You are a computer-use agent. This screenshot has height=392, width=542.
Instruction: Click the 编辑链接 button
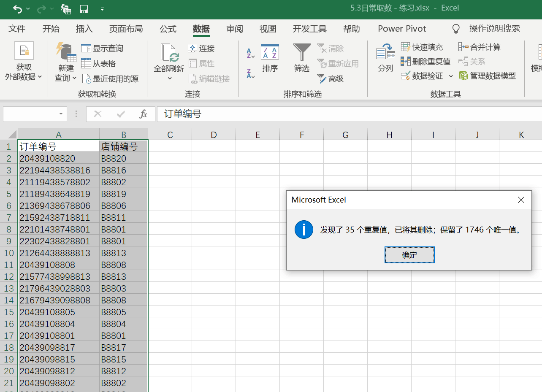coord(209,79)
